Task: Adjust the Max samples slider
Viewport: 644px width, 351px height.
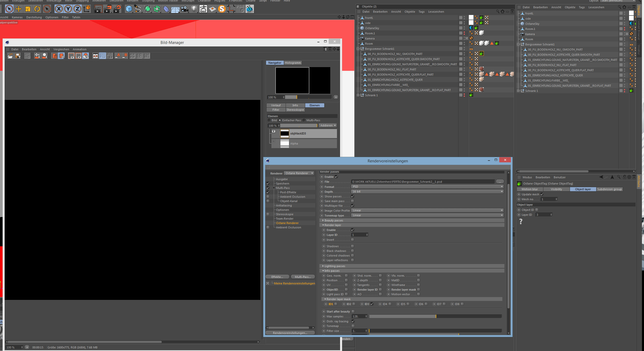Action: 436,316
